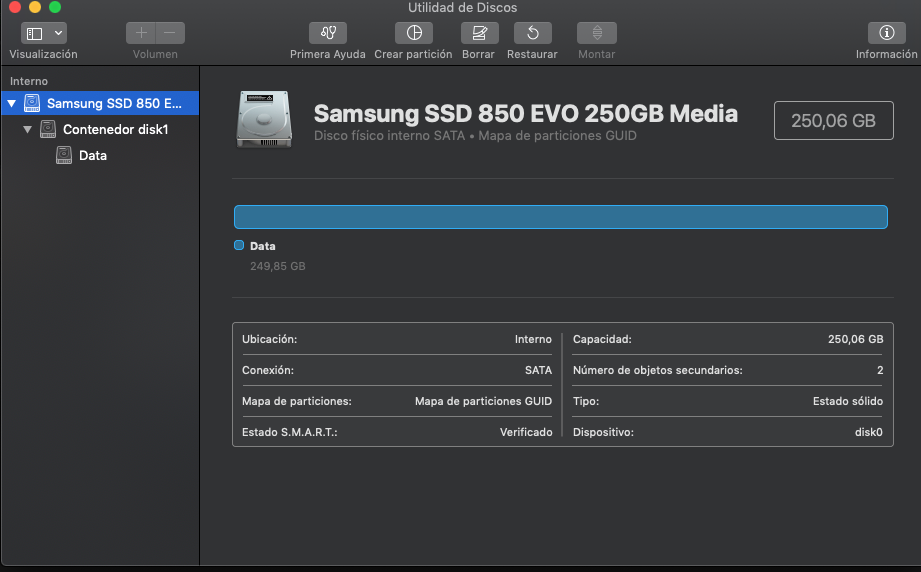Click the Estado S.M.A.R.T. label
This screenshot has height=572, width=921.
click(290, 432)
